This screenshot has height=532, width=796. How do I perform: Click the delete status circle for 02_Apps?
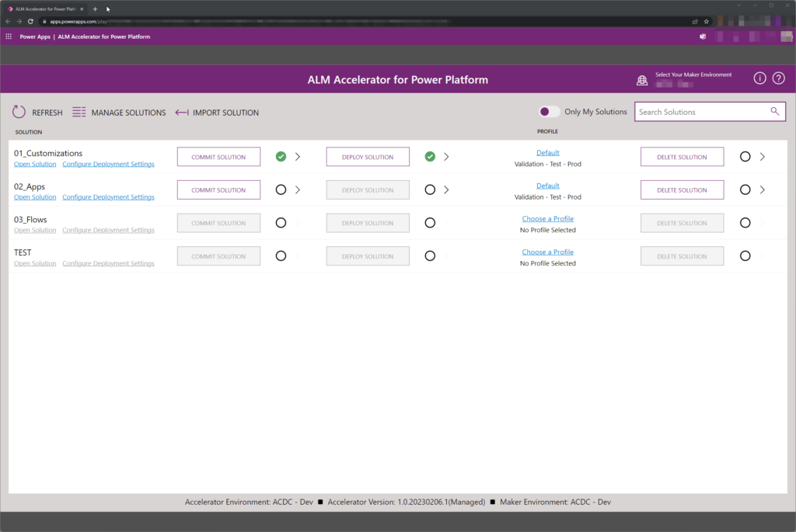(x=745, y=190)
